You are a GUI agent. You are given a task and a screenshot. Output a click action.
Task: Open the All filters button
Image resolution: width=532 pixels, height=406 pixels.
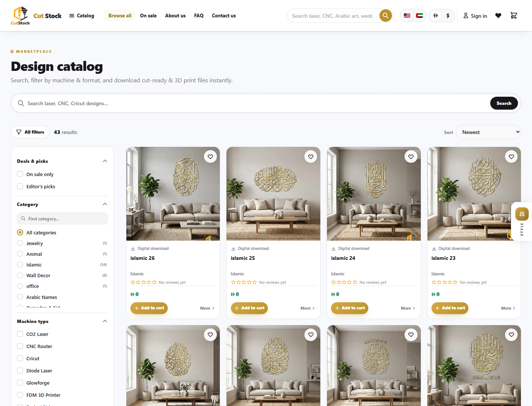tap(30, 132)
